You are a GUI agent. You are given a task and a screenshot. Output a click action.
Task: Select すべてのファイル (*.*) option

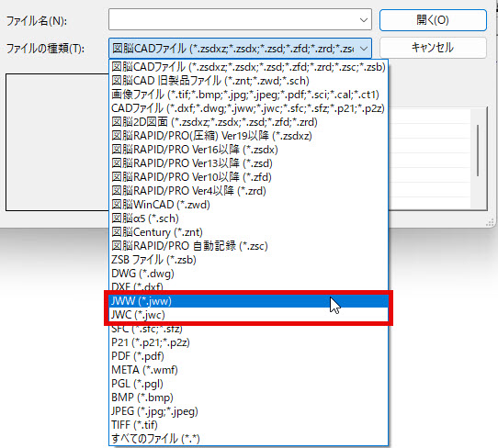248,439
